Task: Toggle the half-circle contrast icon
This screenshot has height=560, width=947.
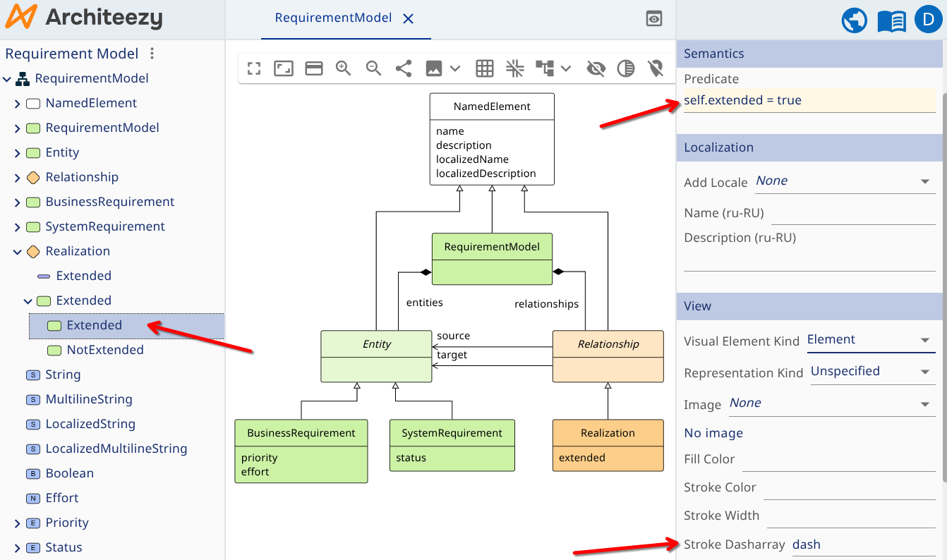Action: pyautogui.click(x=626, y=68)
